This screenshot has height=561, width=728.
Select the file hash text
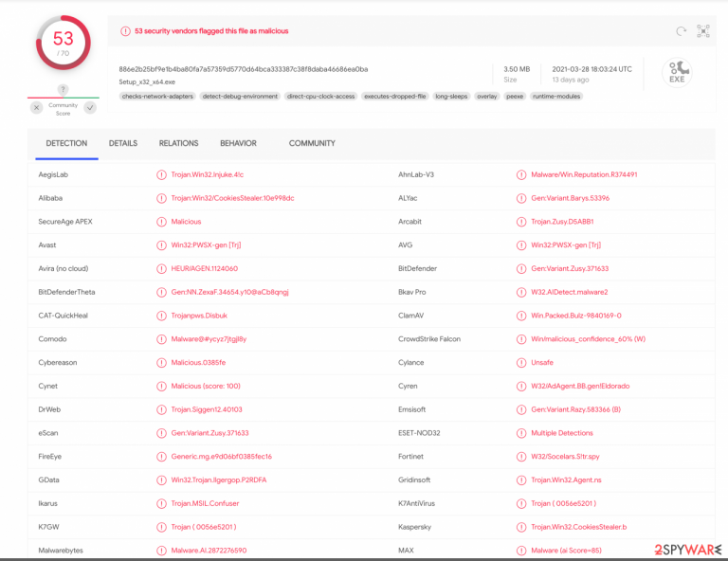click(244, 69)
